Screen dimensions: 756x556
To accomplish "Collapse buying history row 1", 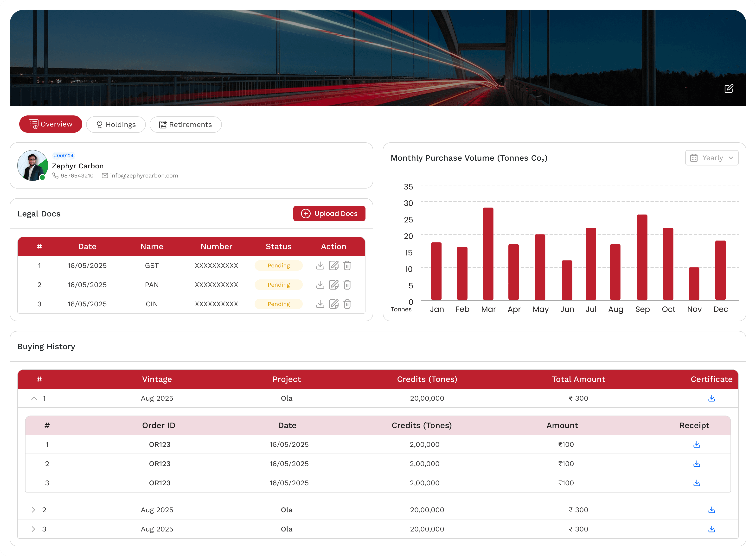I will pyautogui.click(x=34, y=398).
